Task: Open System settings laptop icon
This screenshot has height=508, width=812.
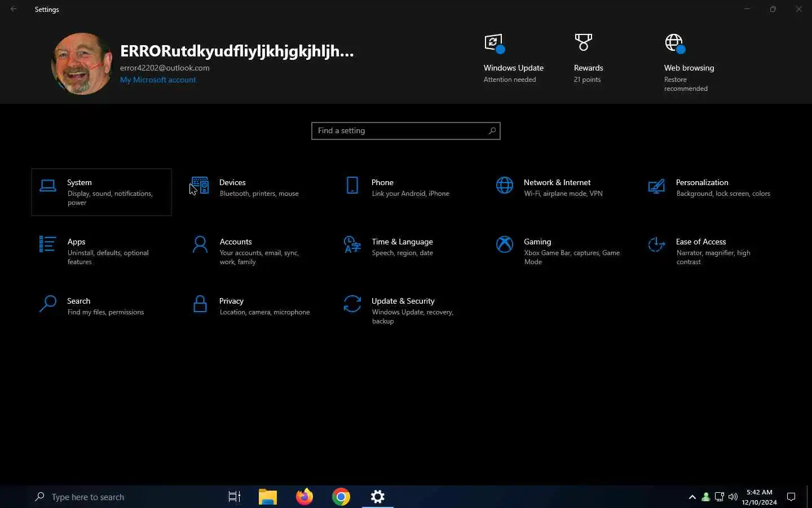Action: tap(48, 186)
